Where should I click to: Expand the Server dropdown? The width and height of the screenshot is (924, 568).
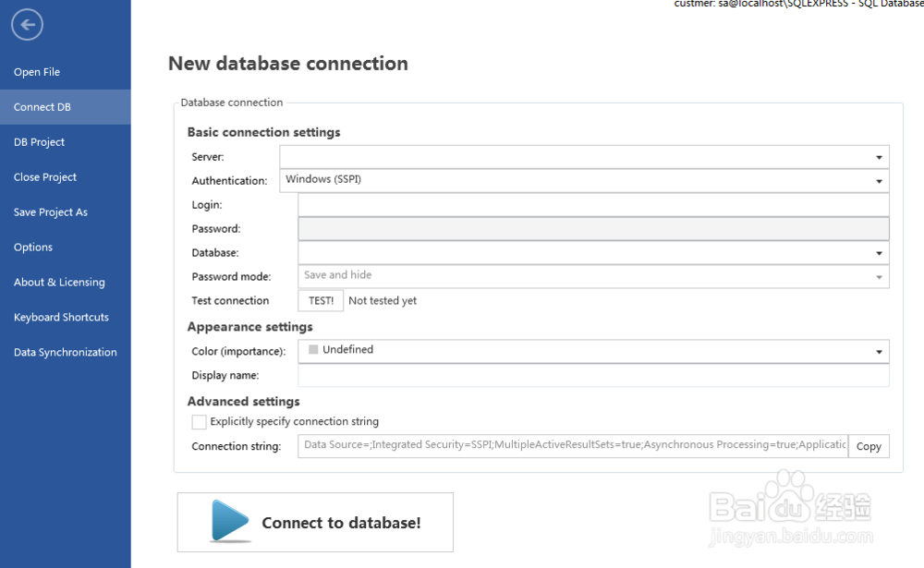(x=879, y=156)
